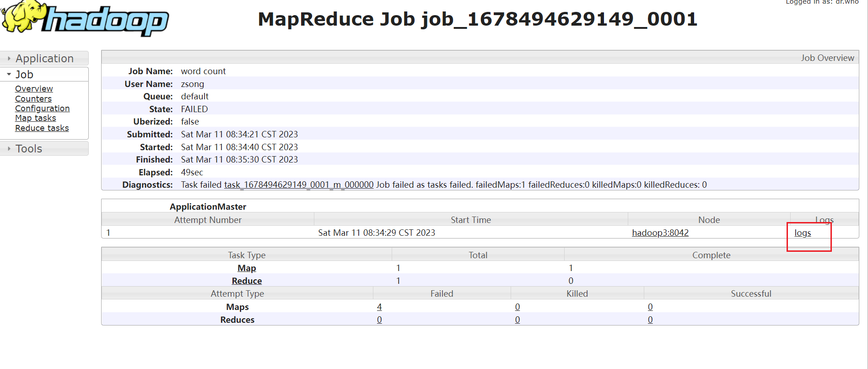
Task: Click the "Start Time" column header
Action: point(471,220)
